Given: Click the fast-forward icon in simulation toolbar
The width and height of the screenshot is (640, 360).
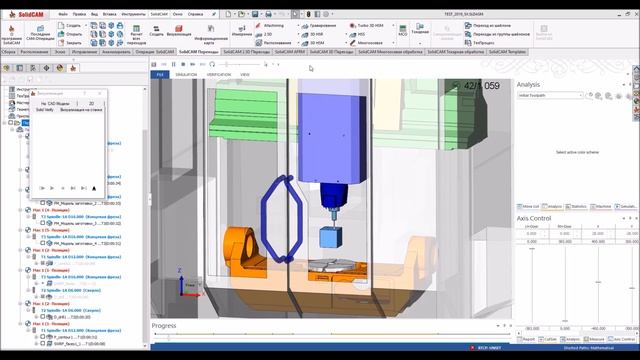Looking at the screenshot, I should pos(193,64).
